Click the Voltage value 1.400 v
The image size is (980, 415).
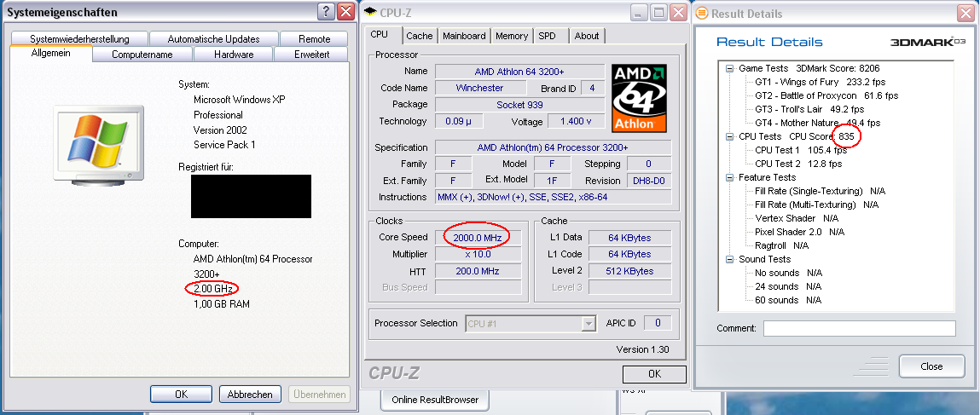point(576,122)
